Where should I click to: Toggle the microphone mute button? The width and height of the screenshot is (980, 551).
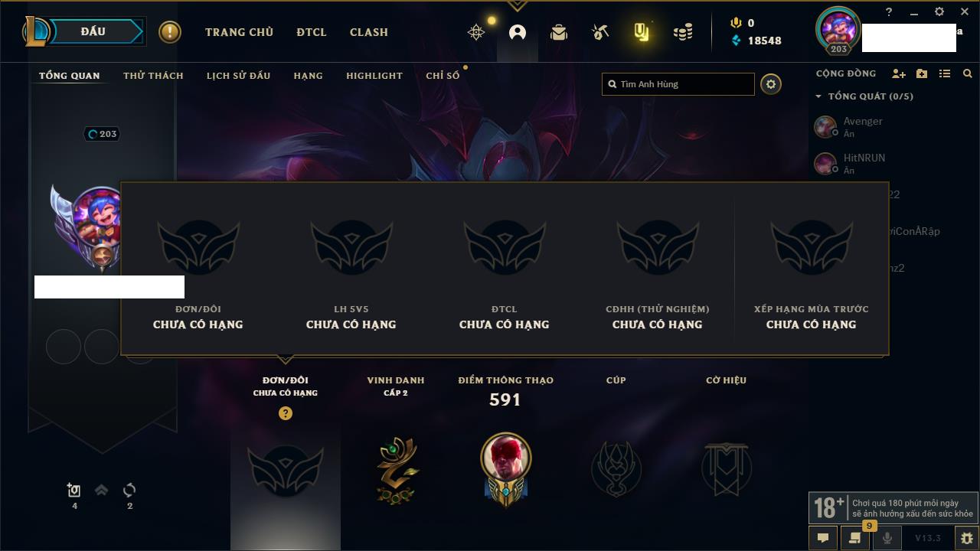click(x=887, y=538)
